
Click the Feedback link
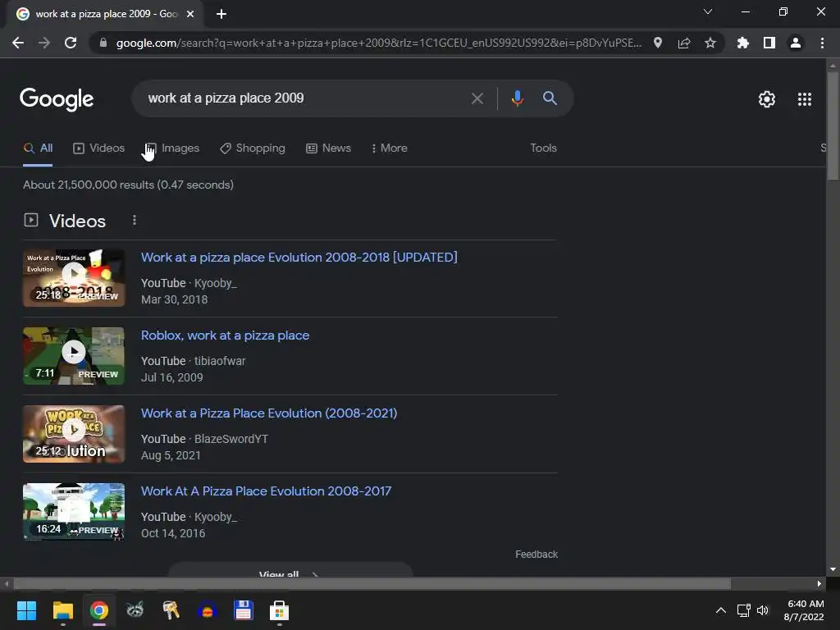[x=536, y=555]
